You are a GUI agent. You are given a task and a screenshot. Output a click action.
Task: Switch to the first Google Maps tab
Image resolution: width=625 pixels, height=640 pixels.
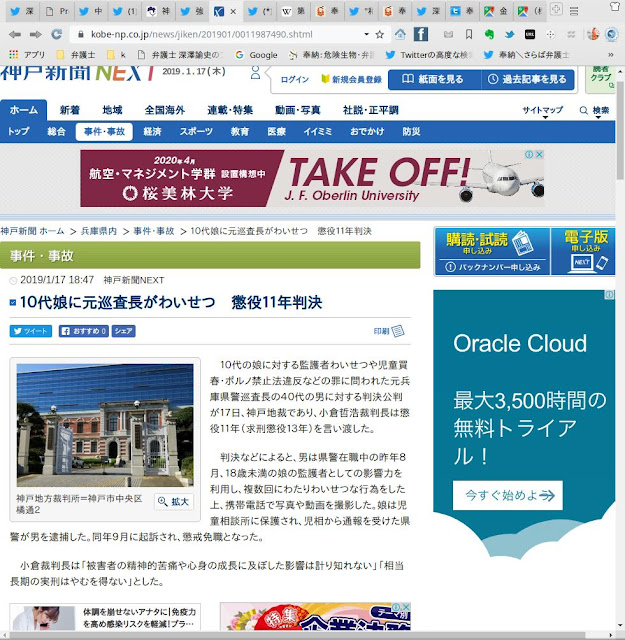coord(496,11)
